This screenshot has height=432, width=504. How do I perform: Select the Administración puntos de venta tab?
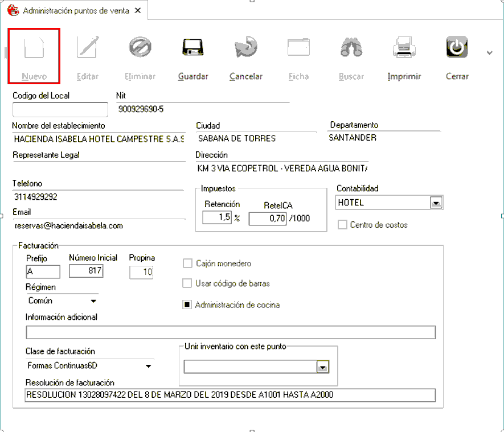pos(75,11)
